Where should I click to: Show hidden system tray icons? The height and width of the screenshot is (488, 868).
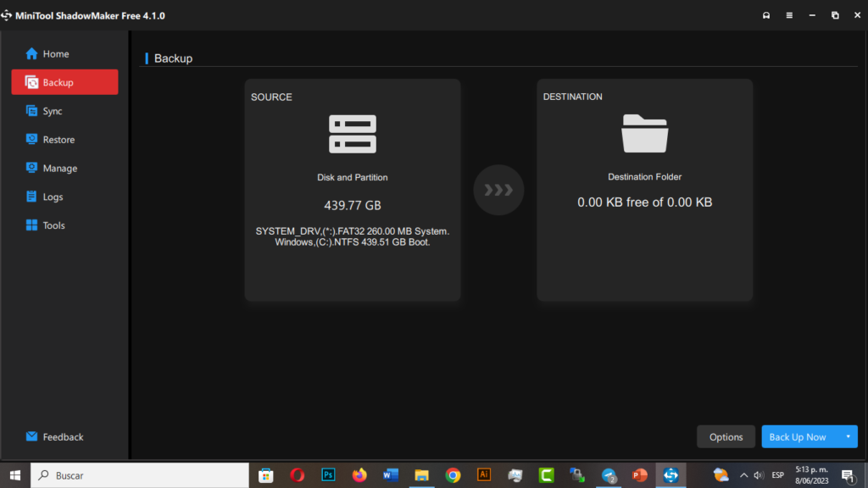tap(743, 475)
